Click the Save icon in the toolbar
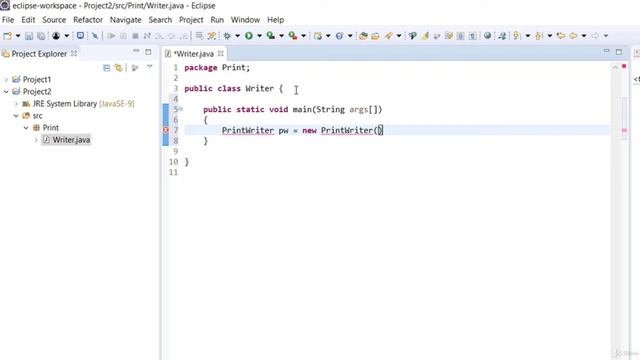 (29, 36)
